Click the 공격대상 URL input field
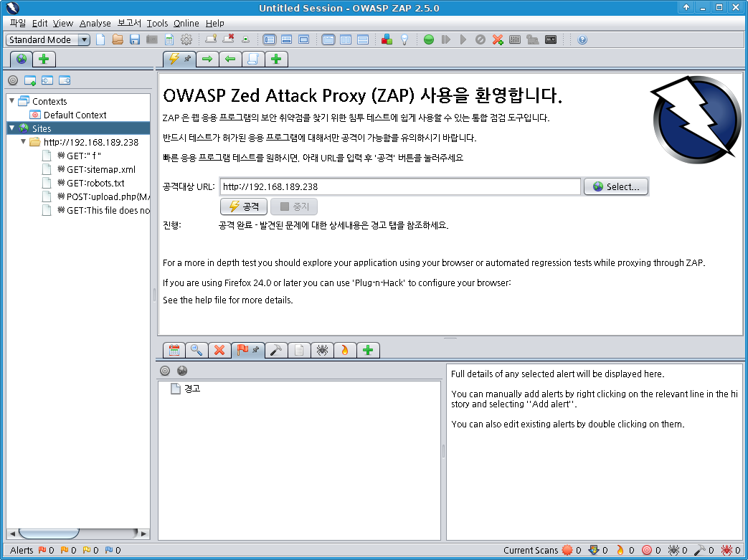 click(x=400, y=186)
